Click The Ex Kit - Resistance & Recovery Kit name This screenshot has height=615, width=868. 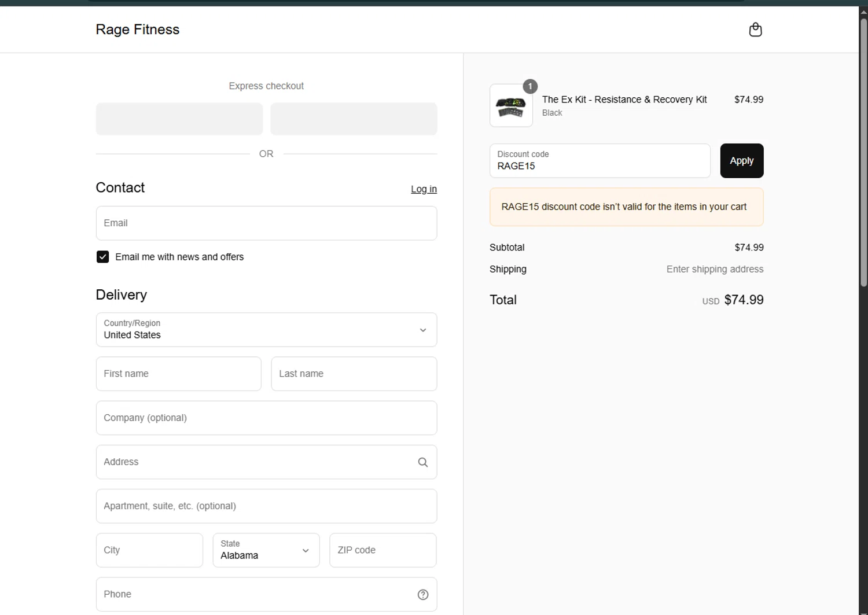pyautogui.click(x=624, y=100)
